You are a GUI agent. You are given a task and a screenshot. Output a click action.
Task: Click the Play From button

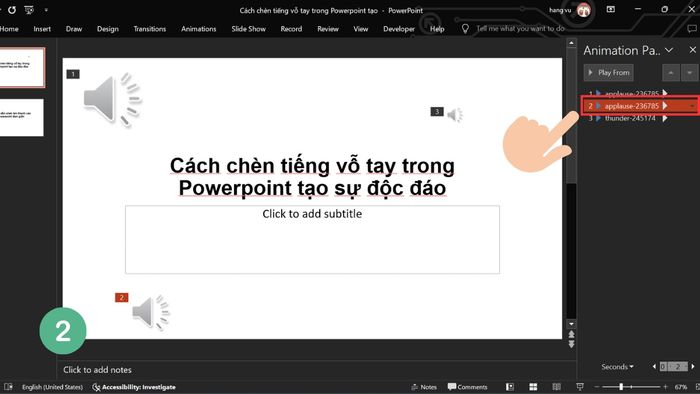coord(608,73)
